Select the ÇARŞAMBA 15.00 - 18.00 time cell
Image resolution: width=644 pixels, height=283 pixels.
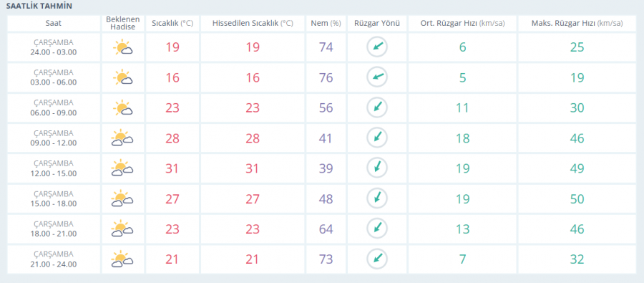(x=54, y=198)
